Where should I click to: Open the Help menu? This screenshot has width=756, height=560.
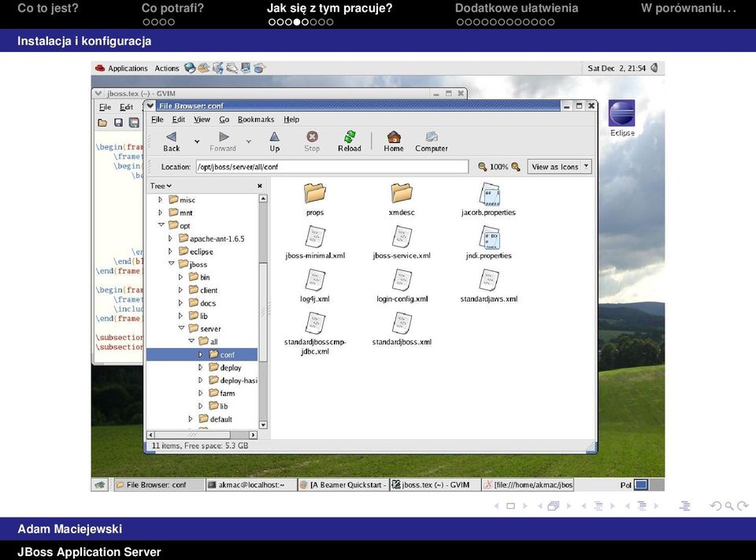coord(291,119)
